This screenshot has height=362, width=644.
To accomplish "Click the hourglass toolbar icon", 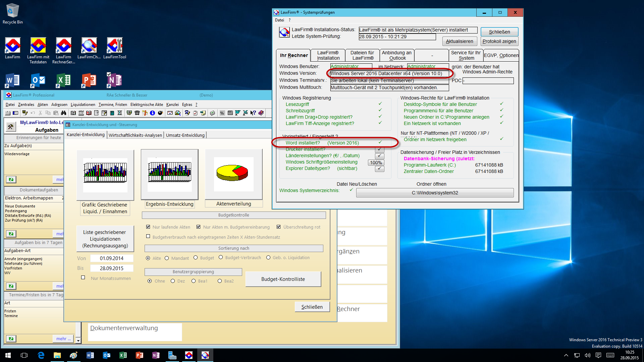I will click(120, 113).
